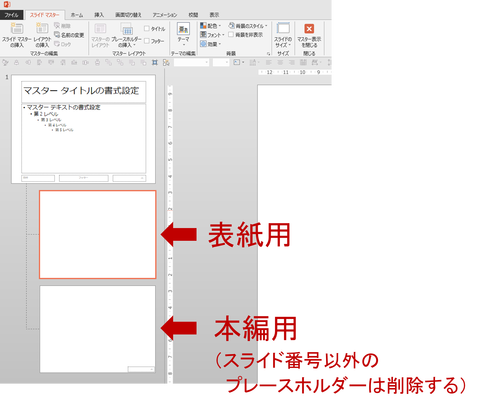Select the スライド マスター ribbon tab

pos(44,15)
